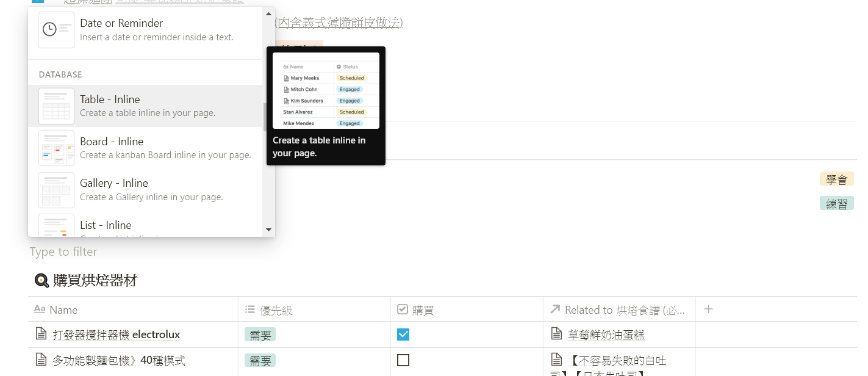This screenshot has height=376, width=868.
Task: Click the Date or Reminder clock icon
Action: point(56,30)
